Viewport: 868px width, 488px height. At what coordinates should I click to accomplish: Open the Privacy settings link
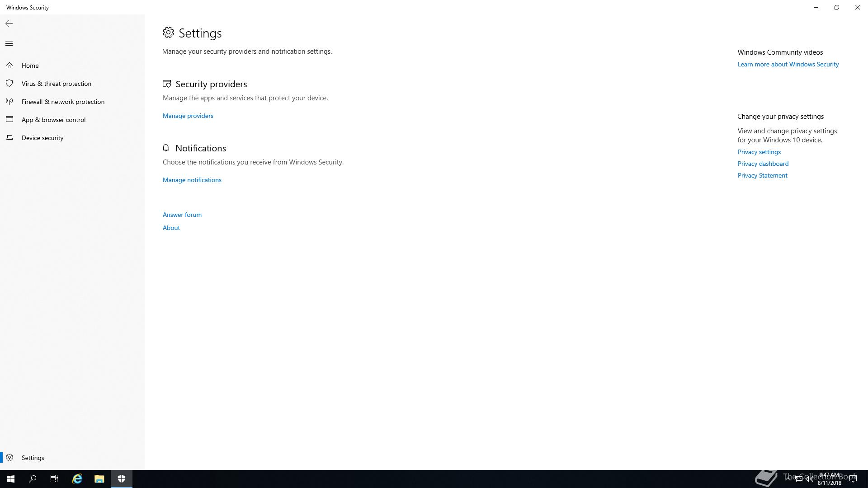pos(759,152)
